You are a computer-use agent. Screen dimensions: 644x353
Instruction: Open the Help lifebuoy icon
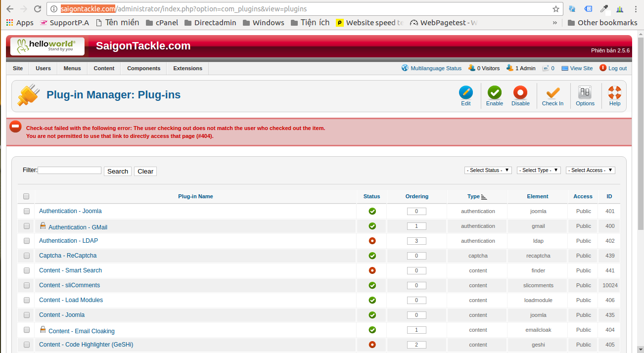[x=615, y=92]
